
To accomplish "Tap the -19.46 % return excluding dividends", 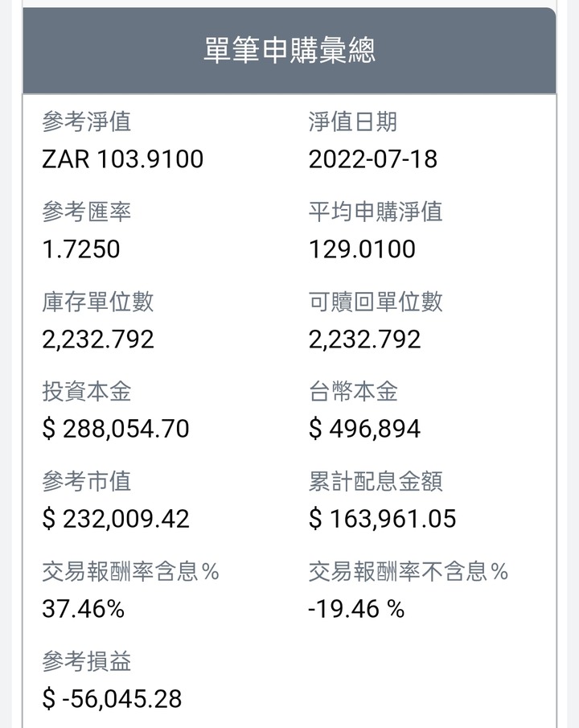I will pyautogui.click(x=356, y=609).
